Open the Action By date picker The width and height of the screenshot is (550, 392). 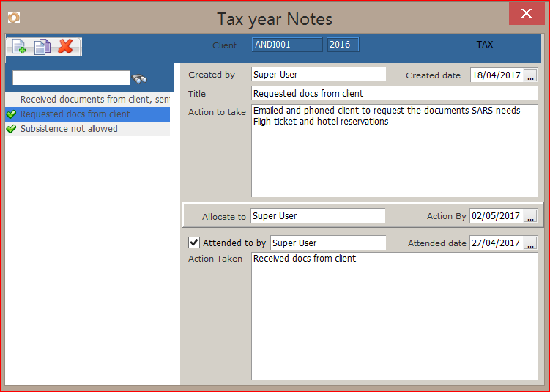(531, 216)
